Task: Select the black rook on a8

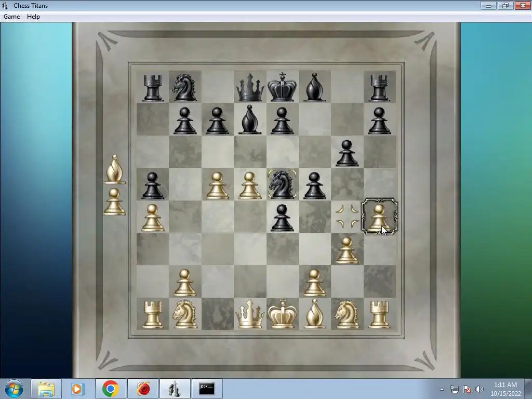Action: (x=152, y=88)
